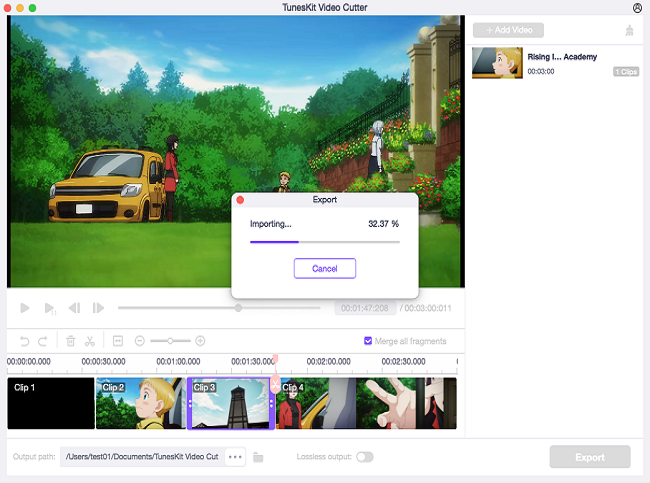Viewport: 650px width, 483px height.
Task: Open the output folder icon
Action: [258, 457]
